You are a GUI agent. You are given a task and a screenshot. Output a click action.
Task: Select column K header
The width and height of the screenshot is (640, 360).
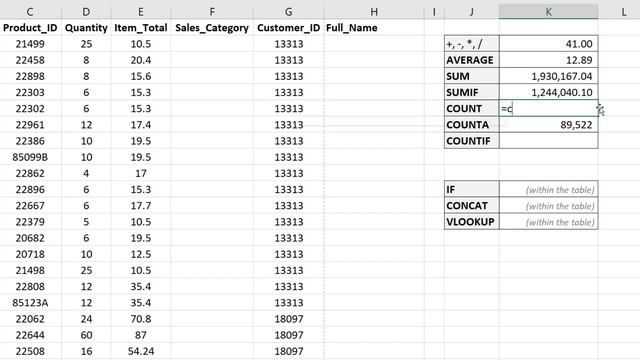coord(549,12)
